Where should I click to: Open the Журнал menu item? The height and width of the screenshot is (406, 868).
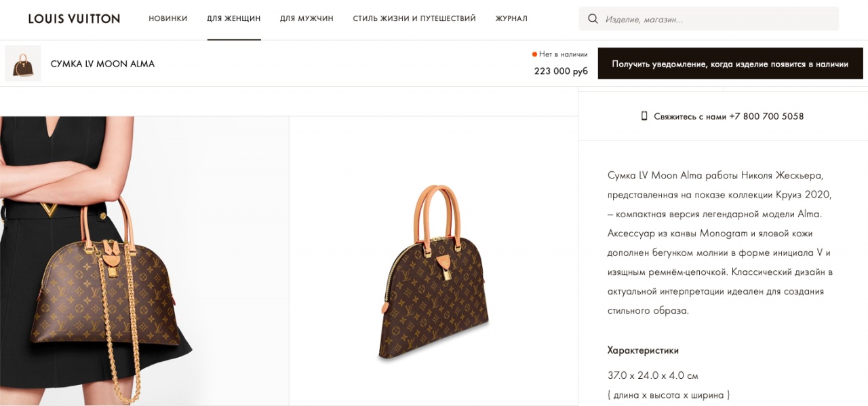pos(511,19)
